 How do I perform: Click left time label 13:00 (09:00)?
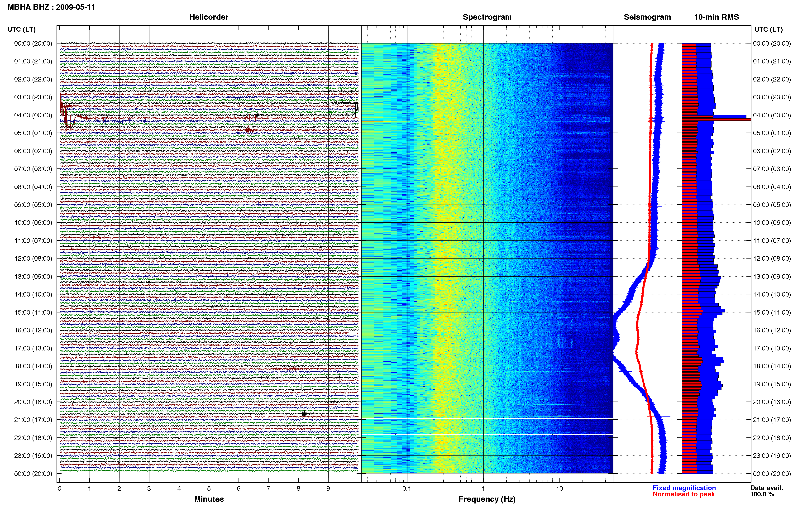(x=33, y=277)
